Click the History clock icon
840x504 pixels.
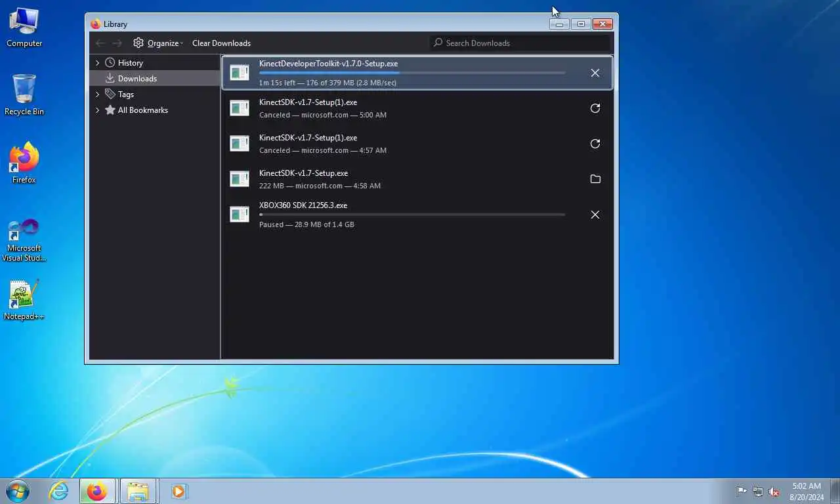tap(110, 62)
